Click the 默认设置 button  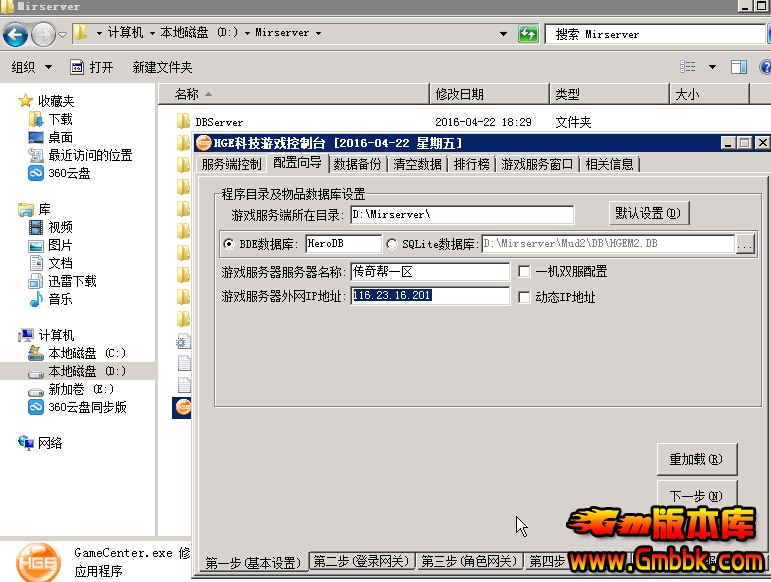tap(649, 213)
